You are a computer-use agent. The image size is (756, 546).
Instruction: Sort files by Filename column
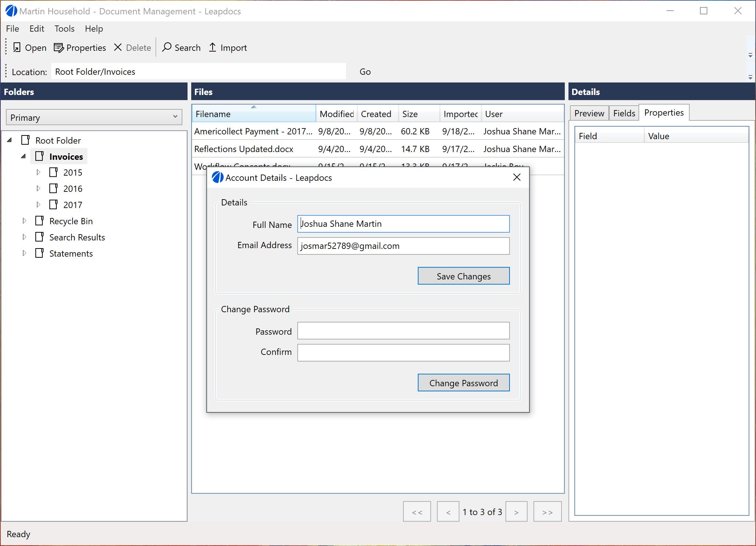pos(254,114)
